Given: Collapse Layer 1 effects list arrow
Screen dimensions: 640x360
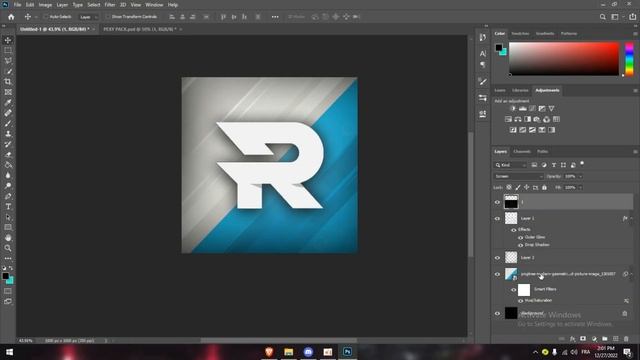Looking at the screenshot, I should 631,218.
